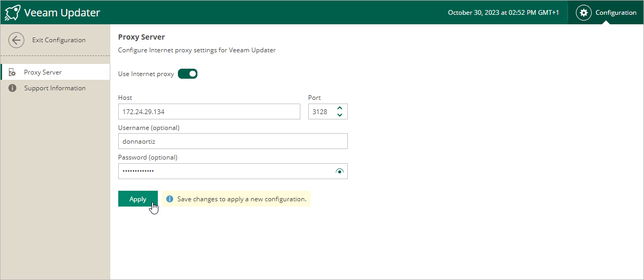The width and height of the screenshot is (644, 280).
Task: Click 'Configure Internet proxy settings for Veeam Updater' text
Action: pyautogui.click(x=197, y=50)
